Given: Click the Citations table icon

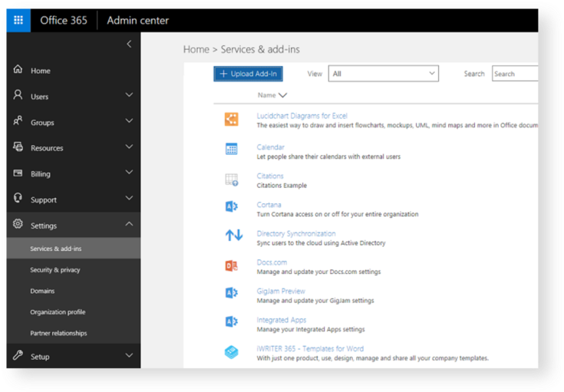Looking at the screenshot, I should pyautogui.click(x=231, y=180).
